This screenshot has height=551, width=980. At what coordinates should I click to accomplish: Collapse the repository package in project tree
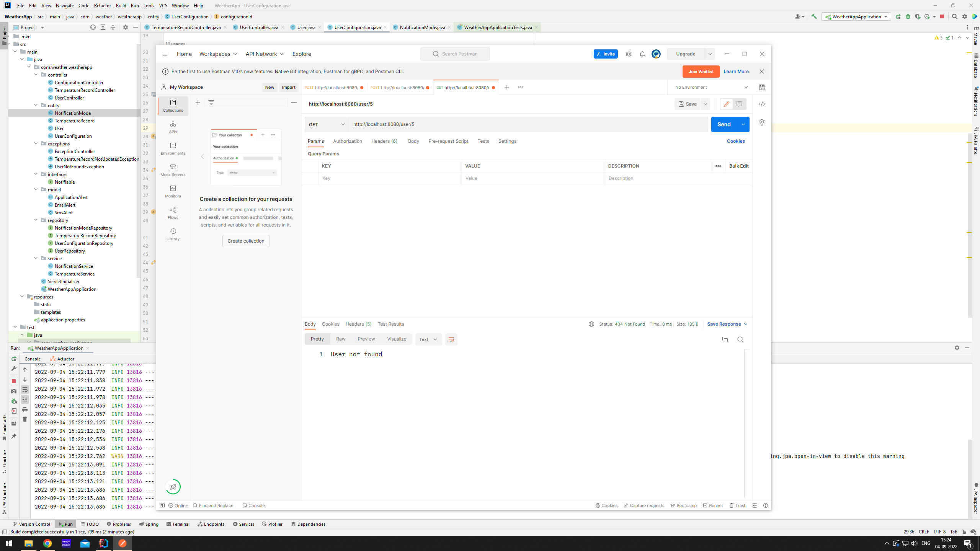[x=36, y=220]
